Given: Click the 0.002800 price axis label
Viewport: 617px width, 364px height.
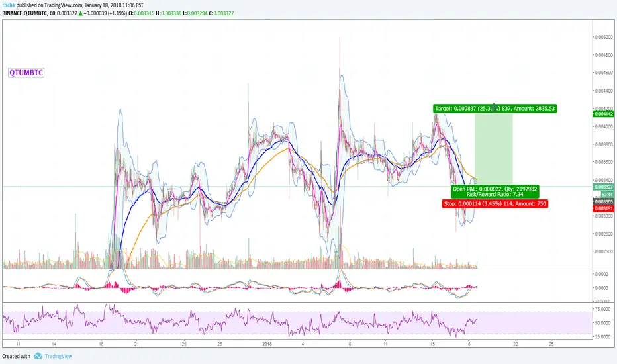Looking at the screenshot, I should (x=604, y=234).
